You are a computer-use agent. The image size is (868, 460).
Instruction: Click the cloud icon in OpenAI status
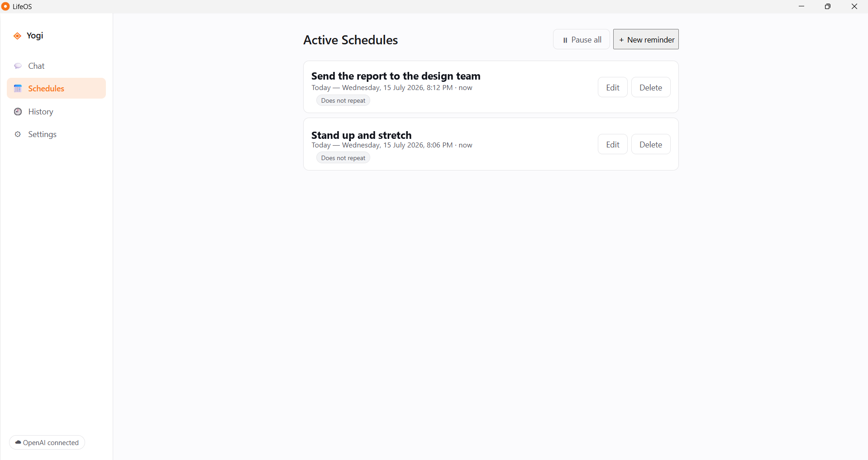pyautogui.click(x=18, y=442)
